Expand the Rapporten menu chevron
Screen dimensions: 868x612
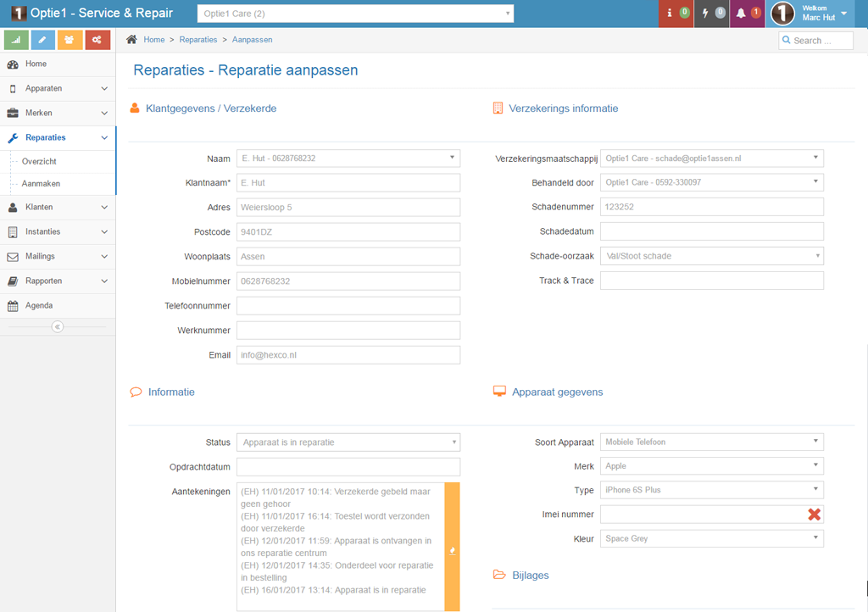104,281
